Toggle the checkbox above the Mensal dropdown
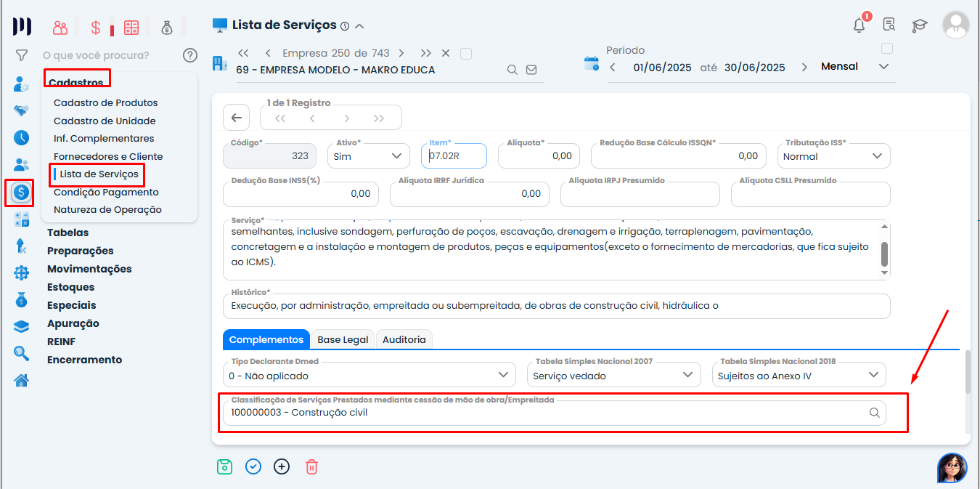 tap(886, 49)
